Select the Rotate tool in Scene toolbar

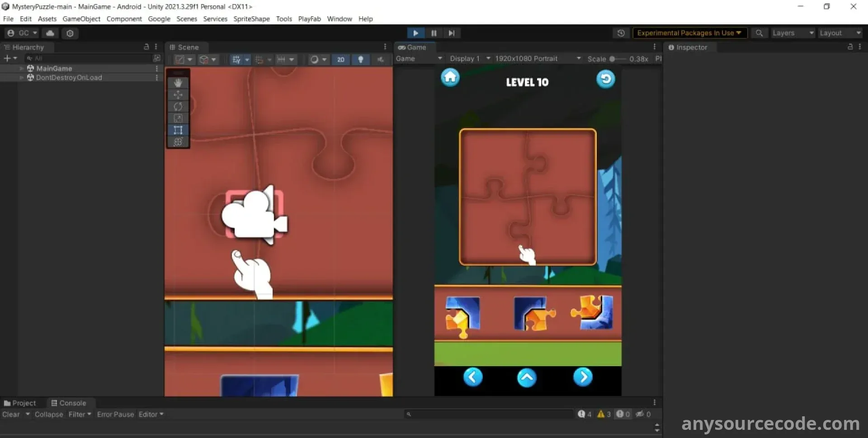(x=178, y=106)
